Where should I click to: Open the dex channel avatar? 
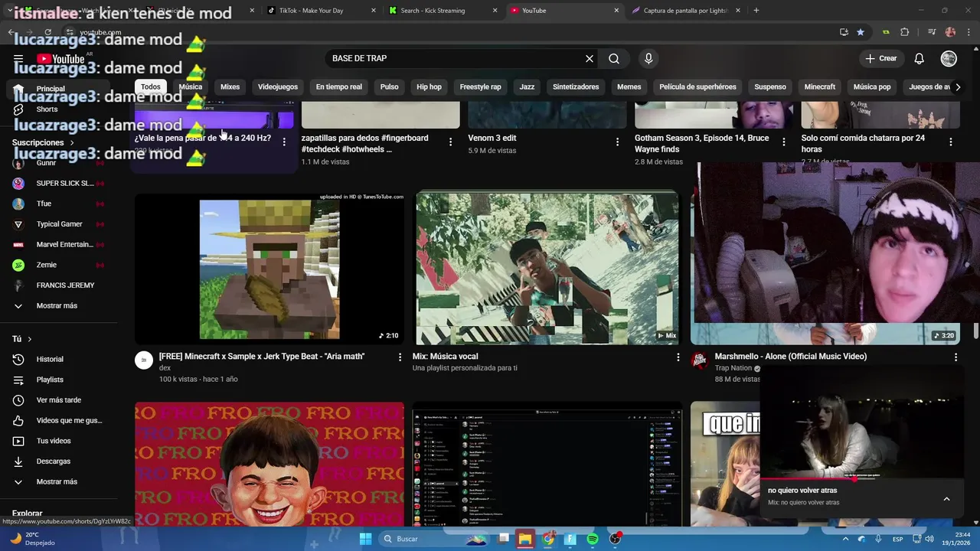144,360
